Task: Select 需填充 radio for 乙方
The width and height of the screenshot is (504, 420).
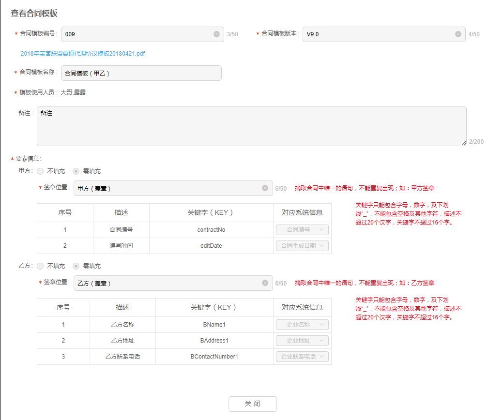Action: pyautogui.click(x=76, y=266)
